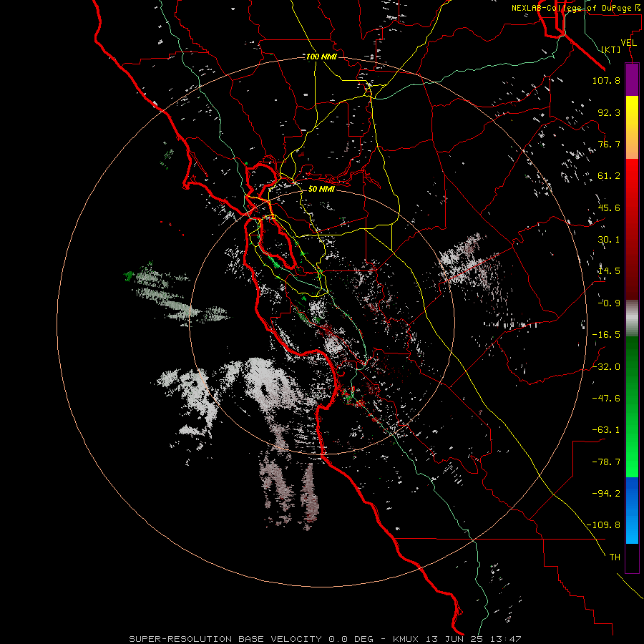
Task: Click the '-109.8' scale value
Action: click(x=604, y=525)
